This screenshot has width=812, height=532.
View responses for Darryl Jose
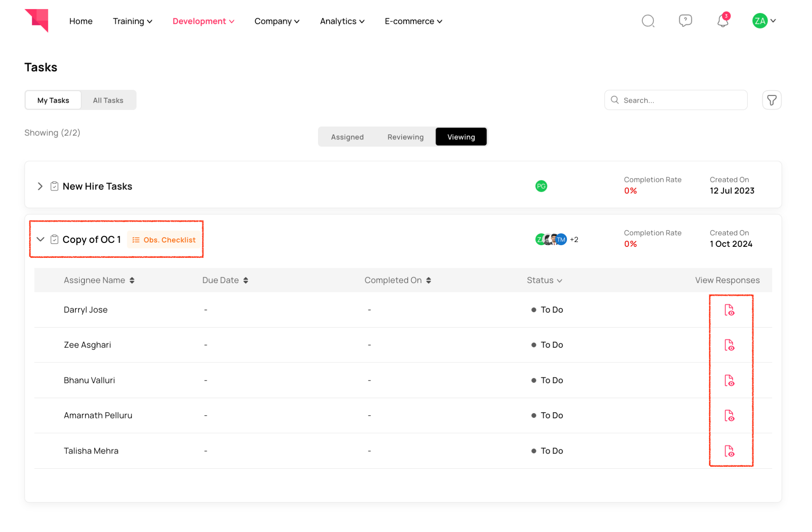(x=729, y=310)
